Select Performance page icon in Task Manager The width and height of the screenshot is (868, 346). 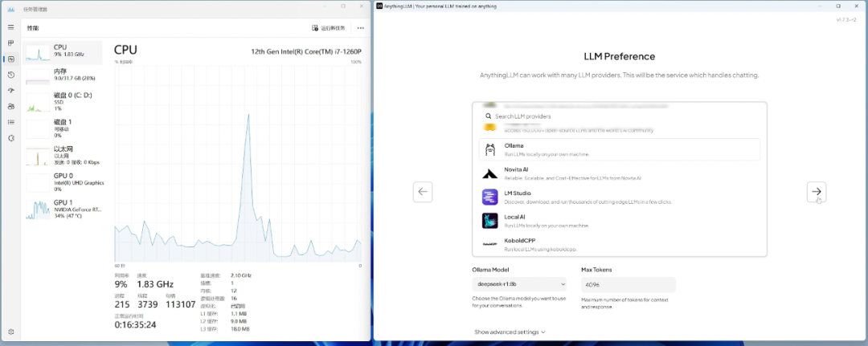pos(10,59)
